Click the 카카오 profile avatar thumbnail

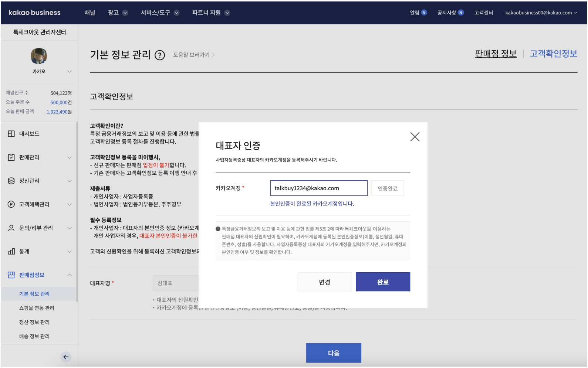39,56
